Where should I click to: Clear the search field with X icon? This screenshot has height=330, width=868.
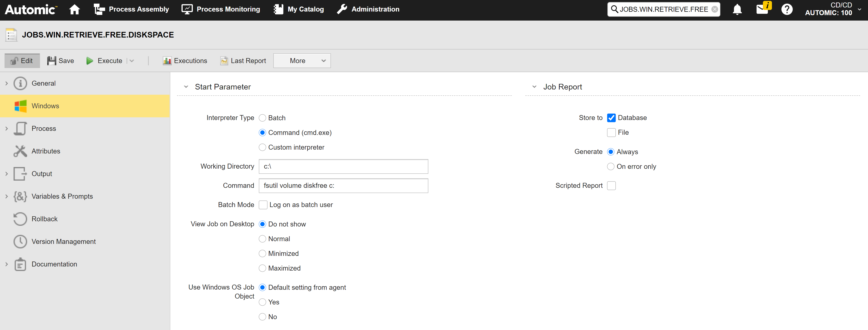click(x=714, y=9)
